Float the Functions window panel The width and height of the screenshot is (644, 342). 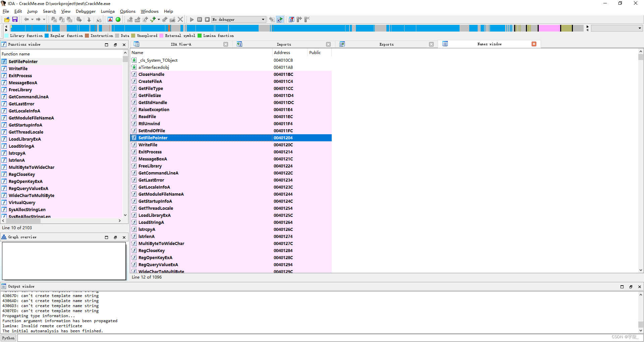coord(115,45)
